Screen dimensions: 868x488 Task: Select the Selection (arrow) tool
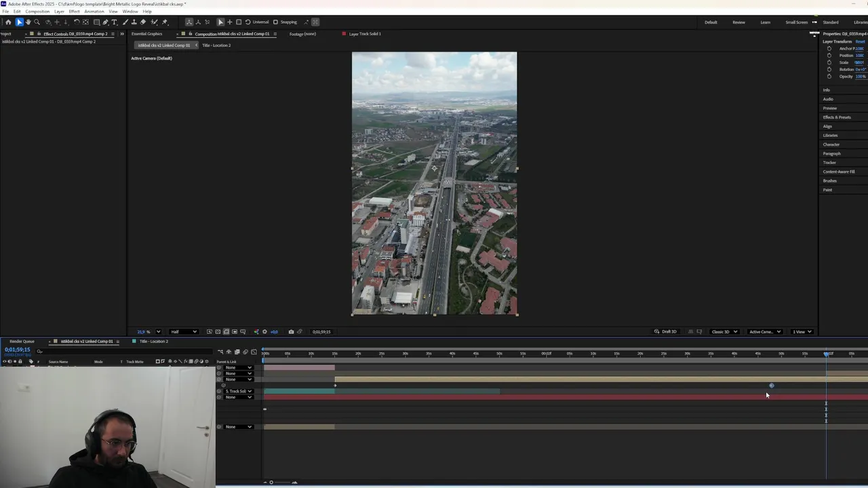[19, 22]
